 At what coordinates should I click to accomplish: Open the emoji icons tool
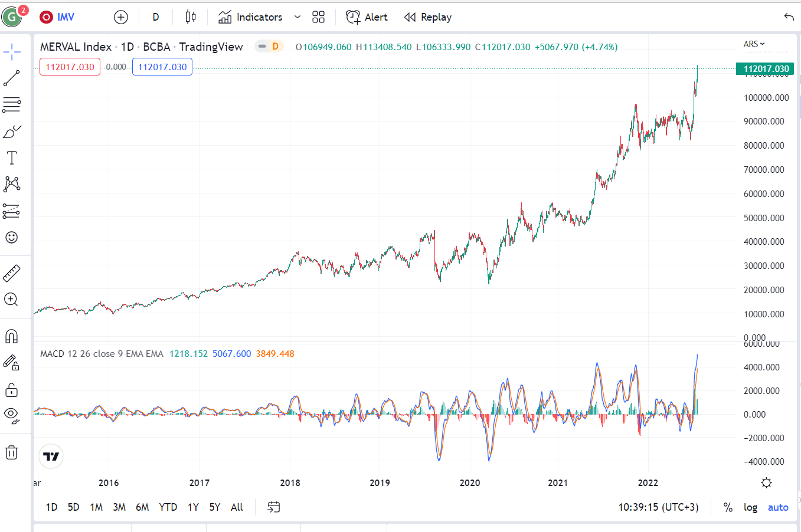[12, 237]
